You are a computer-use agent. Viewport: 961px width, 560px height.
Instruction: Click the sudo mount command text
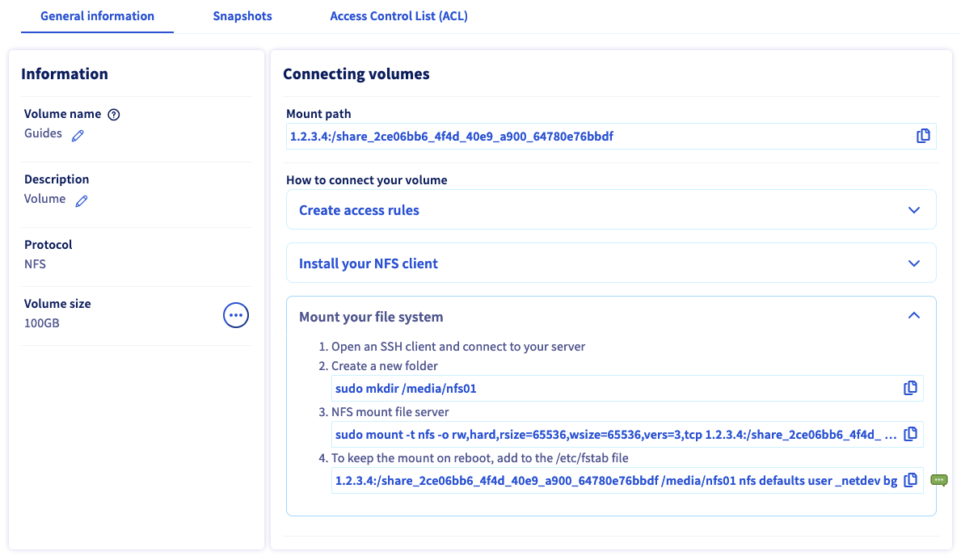point(614,435)
